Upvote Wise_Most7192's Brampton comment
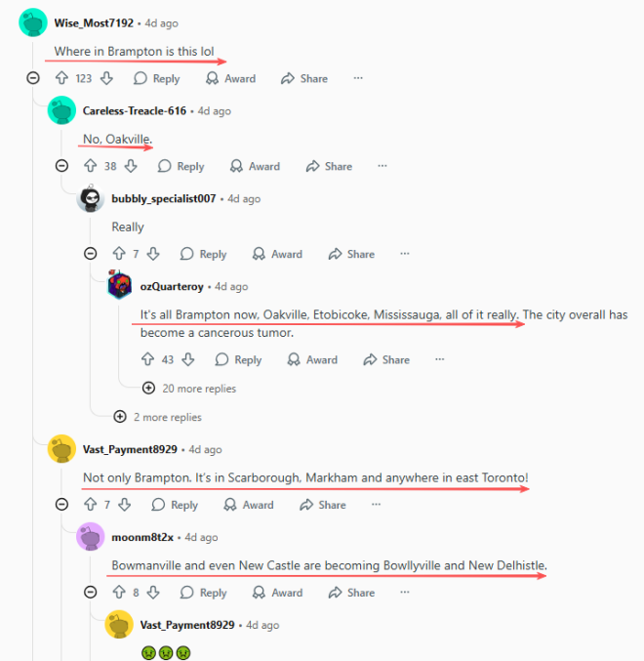644x661 pixels. 61,78
